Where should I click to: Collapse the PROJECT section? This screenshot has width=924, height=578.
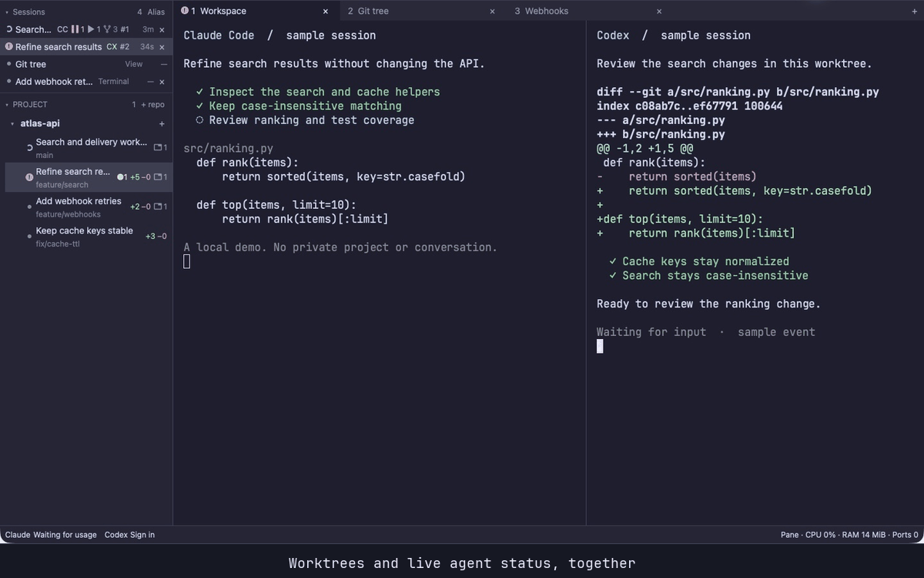[7, 104]
